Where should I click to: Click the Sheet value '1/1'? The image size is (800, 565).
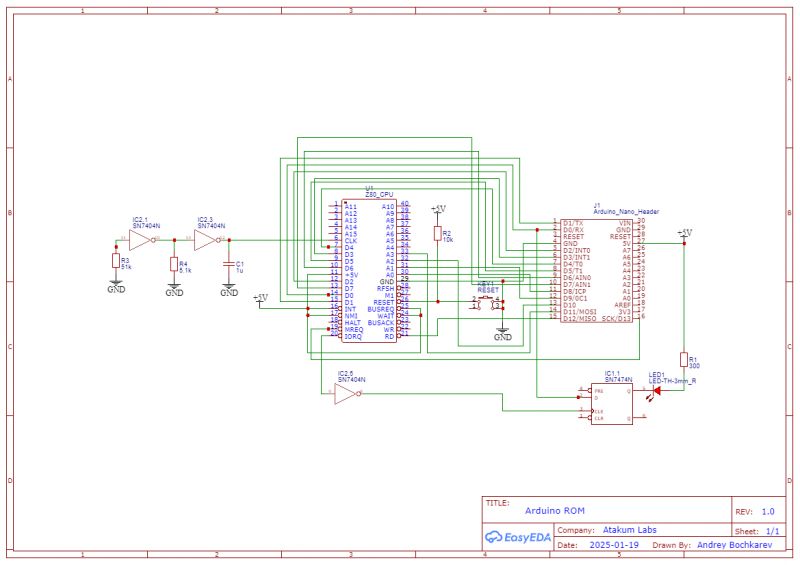tap(772, 531)
